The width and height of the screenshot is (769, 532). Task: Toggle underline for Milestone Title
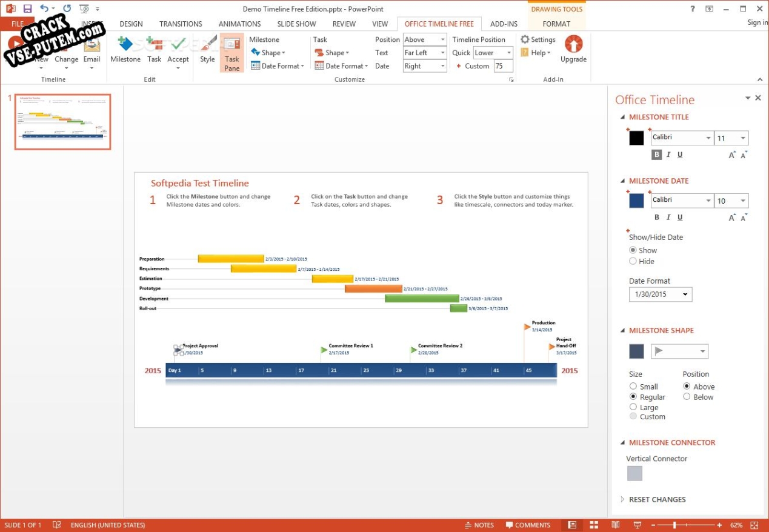coord(680,155)
